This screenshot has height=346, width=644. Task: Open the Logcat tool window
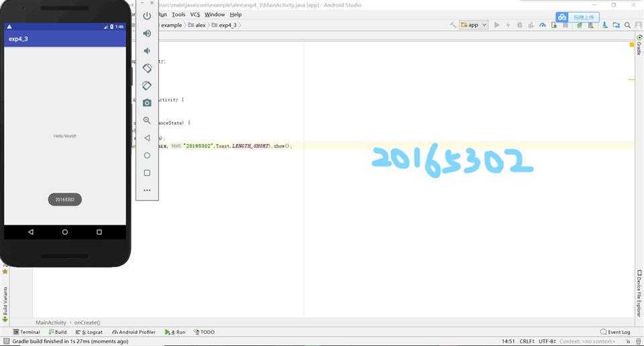pos(89,332)
